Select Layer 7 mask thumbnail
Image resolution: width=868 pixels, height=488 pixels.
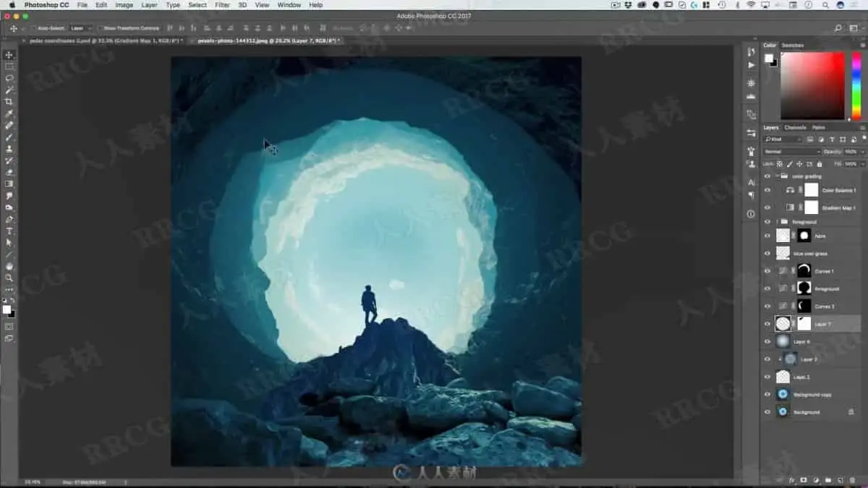pos(804,324)
